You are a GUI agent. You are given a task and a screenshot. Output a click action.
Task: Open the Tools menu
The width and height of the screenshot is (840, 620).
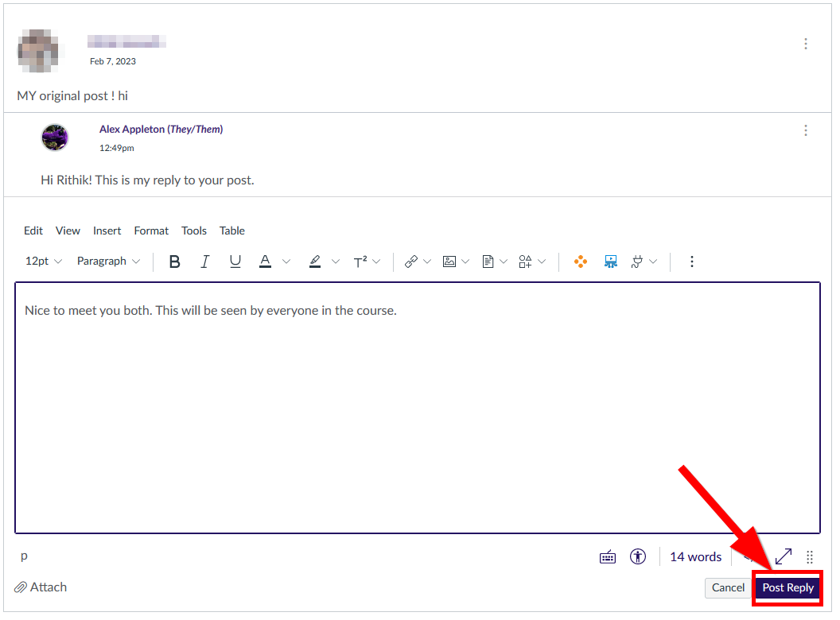click(194, 231)
